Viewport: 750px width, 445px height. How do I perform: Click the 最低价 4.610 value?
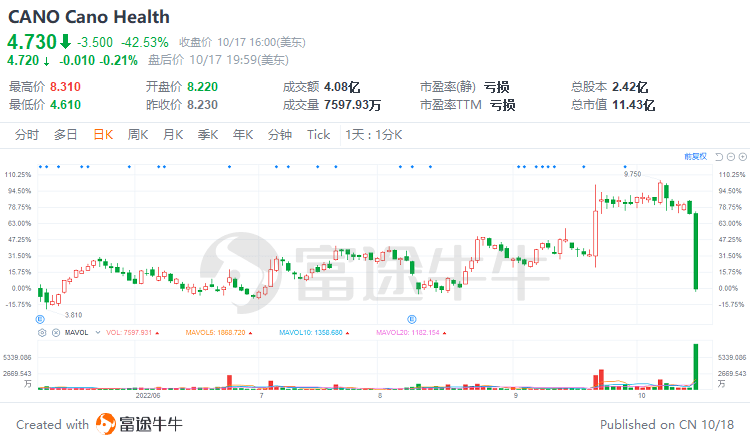coord(66,105)
